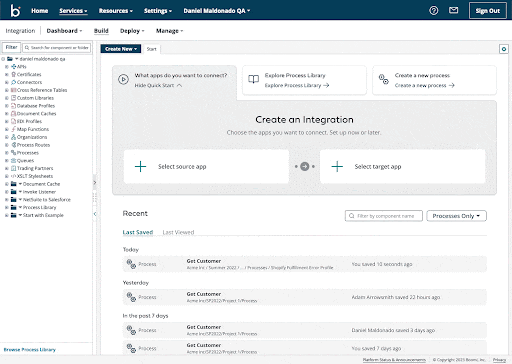Screen dimensions: 512x364
Task: Click the Certificates icon in the tree
Action: 14,74
